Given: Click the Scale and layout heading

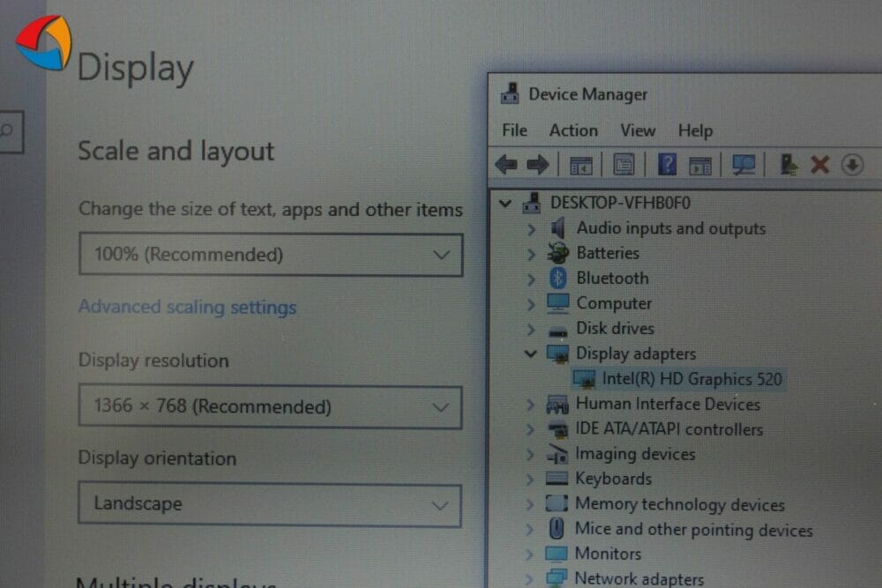Looking at the screenshot, I should (x=176, y=152).
